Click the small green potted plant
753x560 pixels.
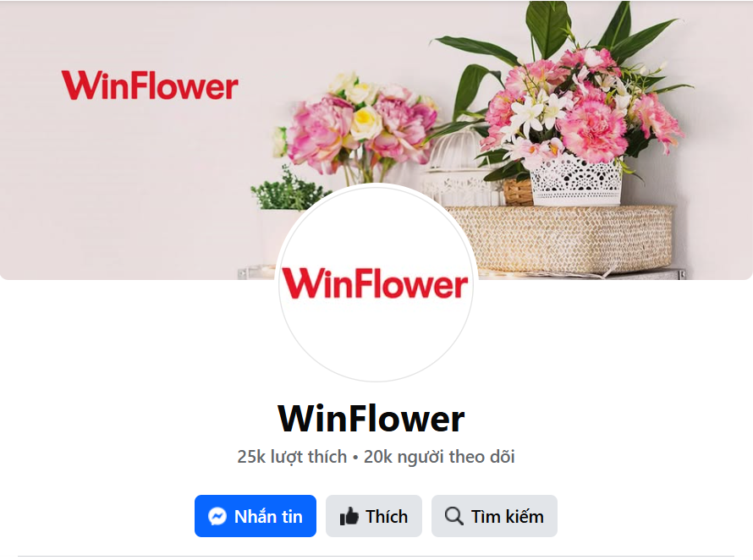pos(283,192)
